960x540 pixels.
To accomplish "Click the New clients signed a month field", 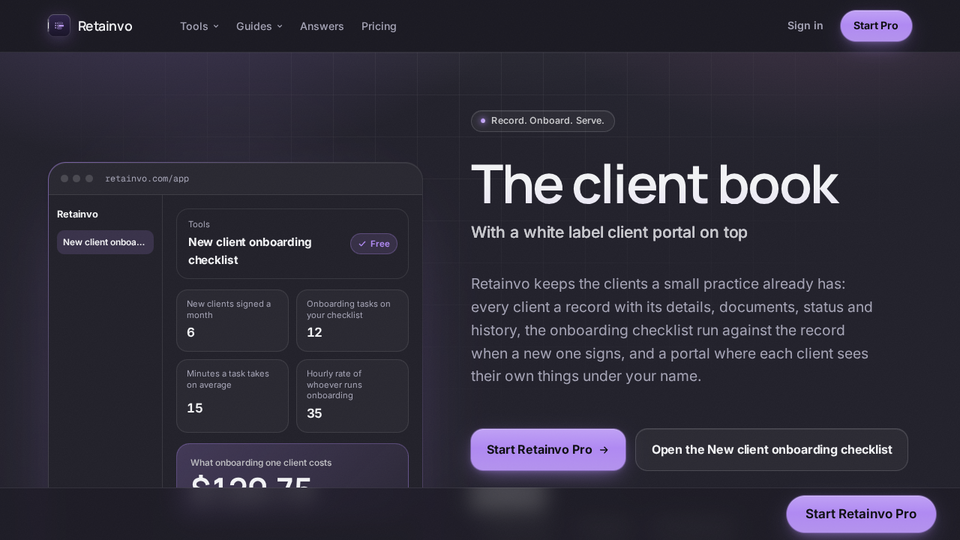I will click(232, 320).
